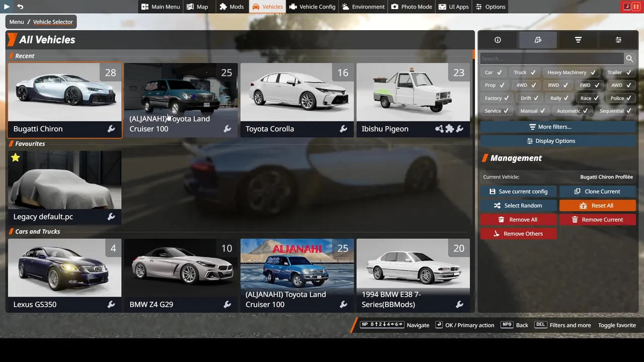The height and width of the screenshot is (362, 644).
Task: Click favourite star on Legacy default.pc
Action: click(x=16, y=158)
